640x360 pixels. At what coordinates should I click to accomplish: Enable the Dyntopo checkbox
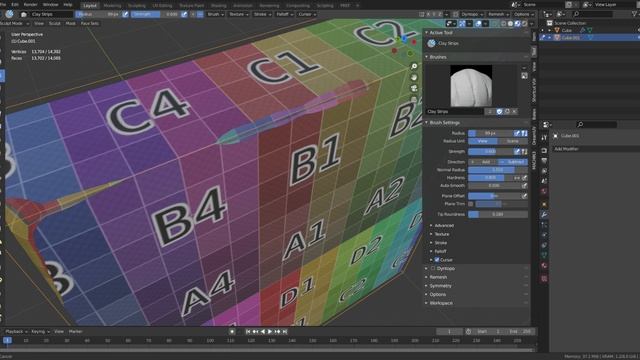click(x=433, y=269)
